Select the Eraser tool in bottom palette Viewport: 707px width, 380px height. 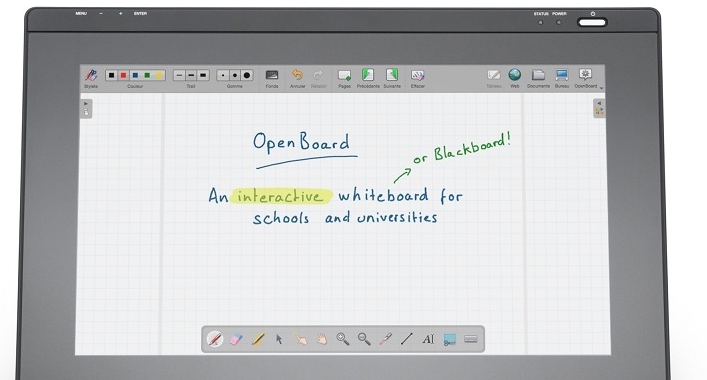click(x=236, y=339)
